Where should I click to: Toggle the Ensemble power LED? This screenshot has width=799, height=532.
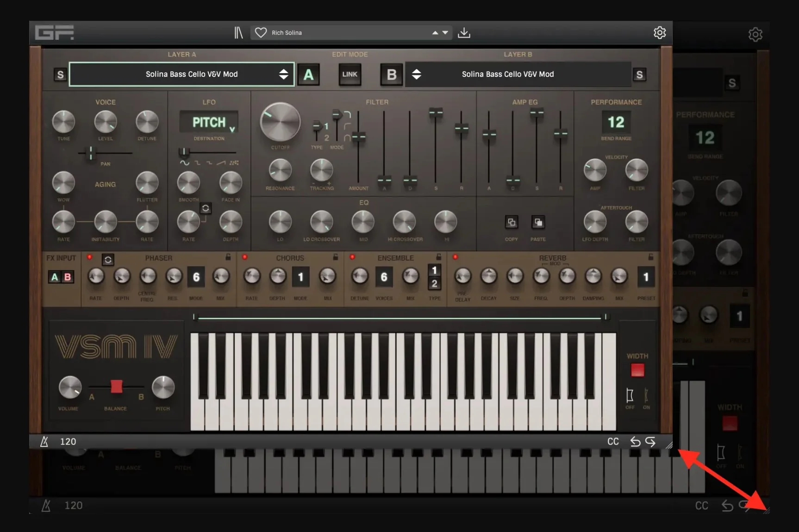352,257
